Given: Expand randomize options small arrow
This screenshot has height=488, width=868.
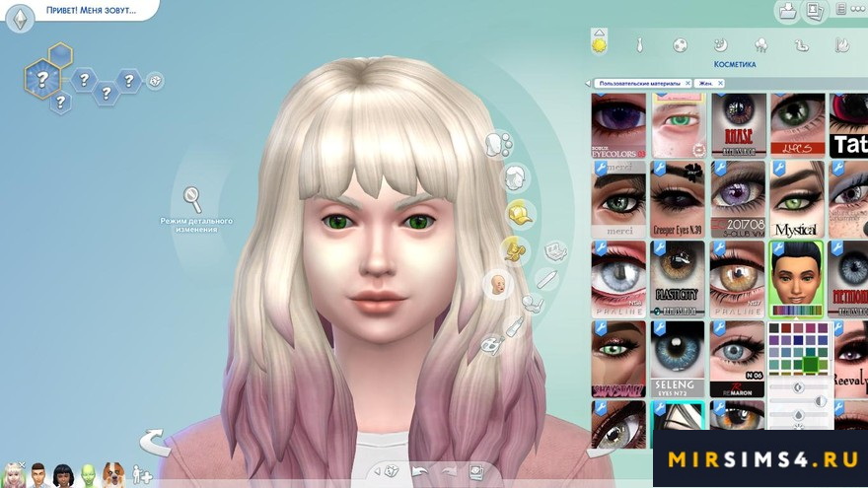Looking at the screenshot, I should (x=378, y=471).
